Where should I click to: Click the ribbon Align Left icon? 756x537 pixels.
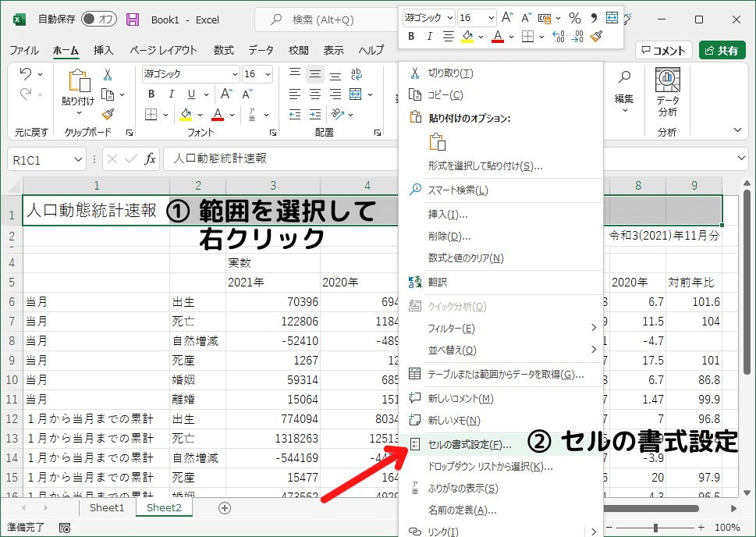point(295,94)
